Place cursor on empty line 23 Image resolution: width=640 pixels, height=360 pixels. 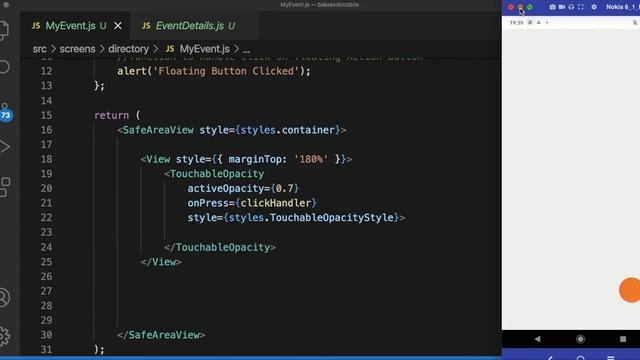pyautogui.click(x=278, y=232)
